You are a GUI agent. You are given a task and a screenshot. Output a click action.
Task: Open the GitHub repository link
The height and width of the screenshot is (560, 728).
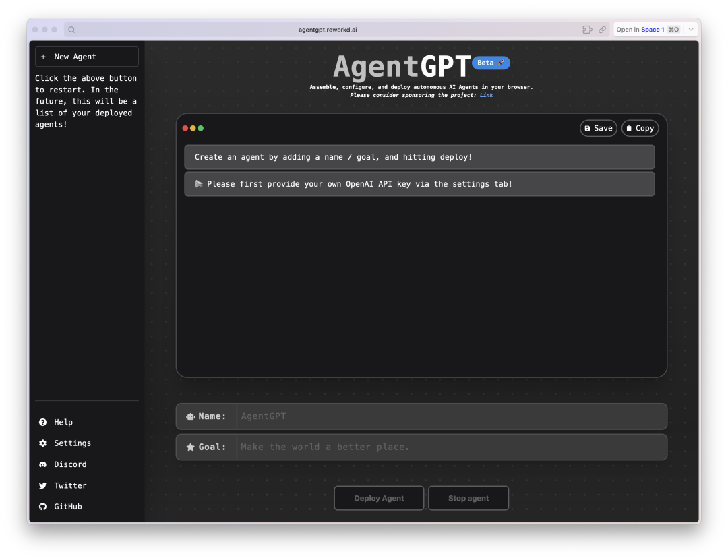(67, 507)
